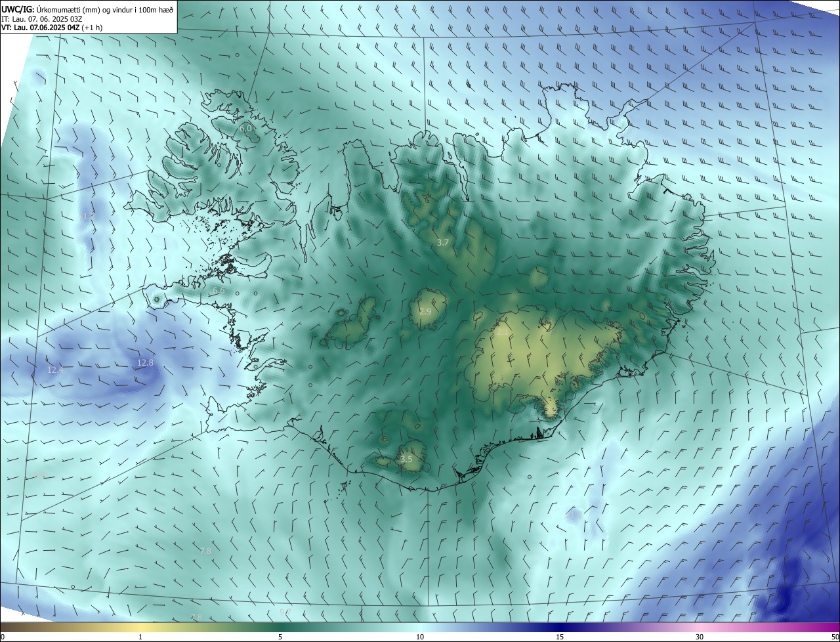Click the 50 tick label on the colorbar

click(835, 637)
